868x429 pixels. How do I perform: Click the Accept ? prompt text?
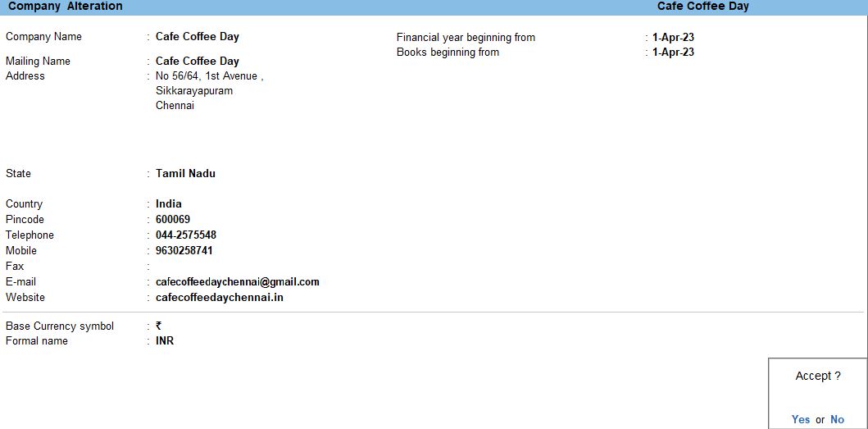(x=818, y=376)
